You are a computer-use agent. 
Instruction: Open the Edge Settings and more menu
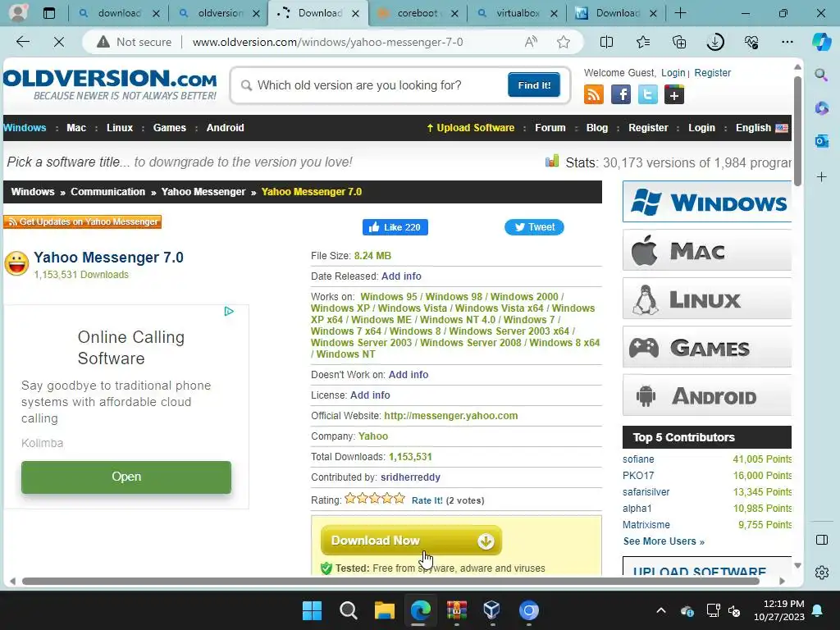click(787, 42)
